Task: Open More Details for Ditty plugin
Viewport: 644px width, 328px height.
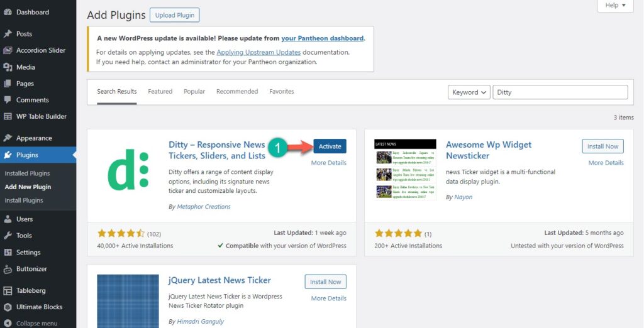Action: click(328, 163)
